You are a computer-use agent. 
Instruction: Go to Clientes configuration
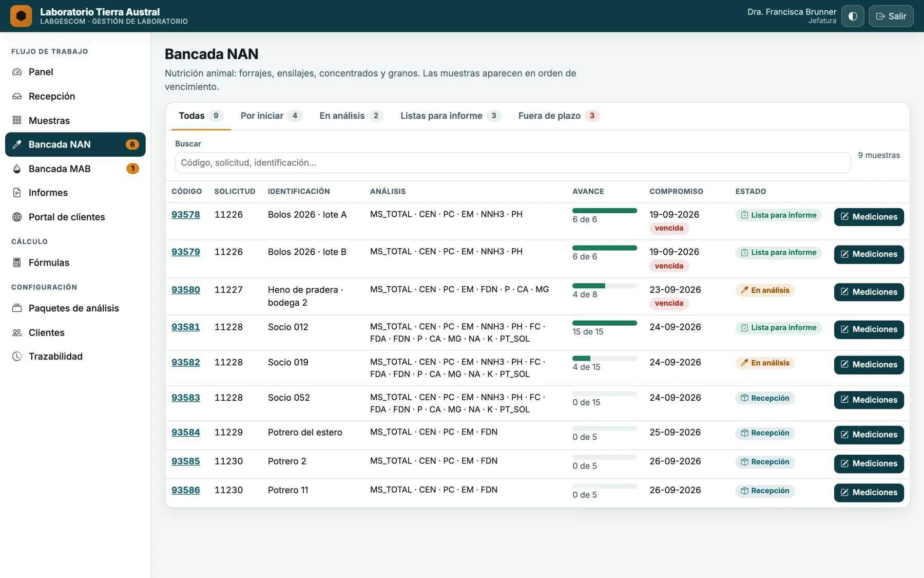pos(75,332)
